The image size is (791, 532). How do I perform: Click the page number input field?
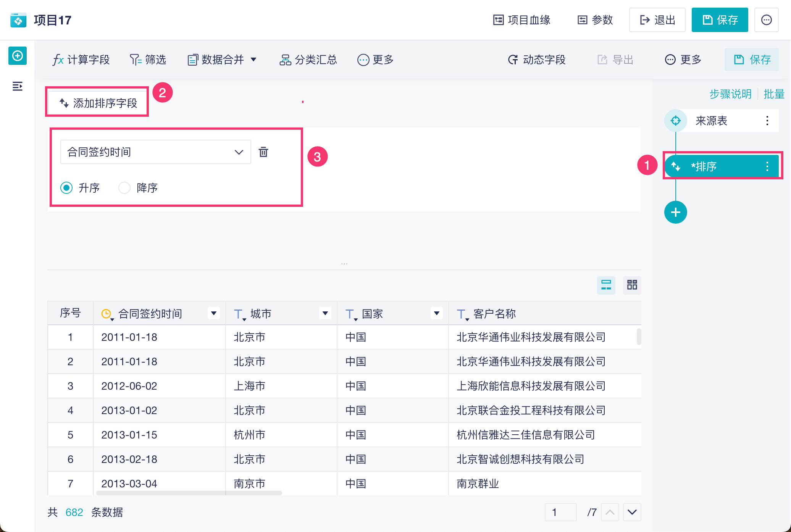click(x=560, y=512)
